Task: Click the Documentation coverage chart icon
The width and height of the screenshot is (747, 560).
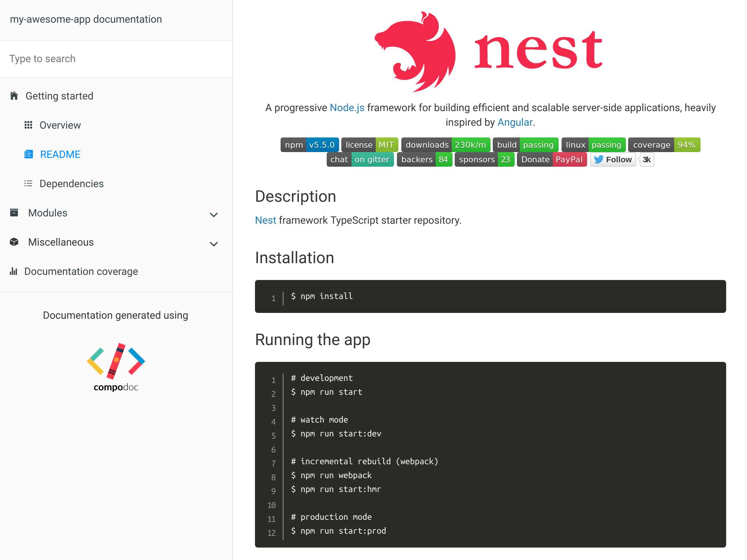Action: point(14,271)
